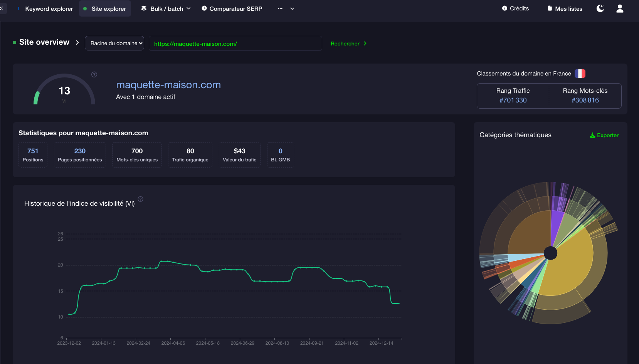Click the Bulk / batch layers icon
Viewport: 639px width, 364px height.
(144, 8)
